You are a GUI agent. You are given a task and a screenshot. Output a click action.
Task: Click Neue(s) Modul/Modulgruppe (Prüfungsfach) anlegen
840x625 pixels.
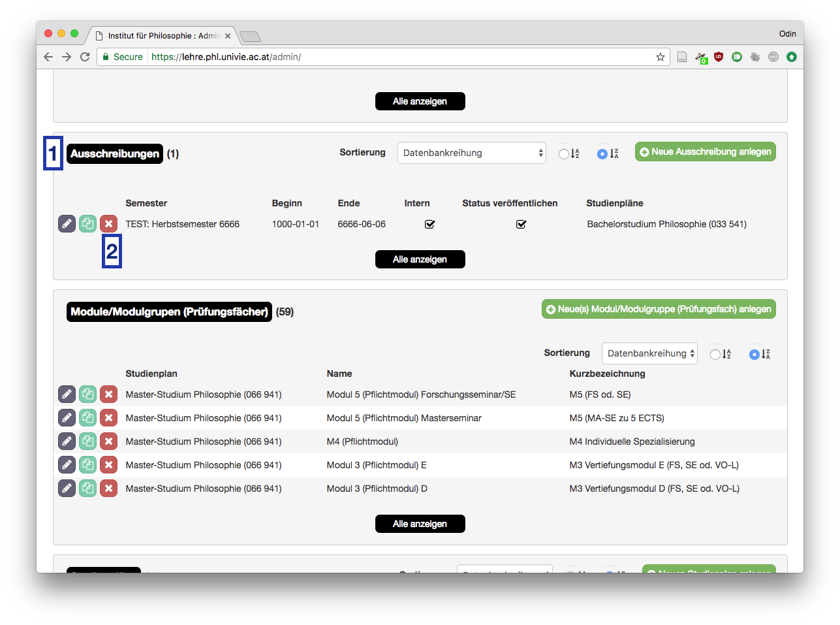659,309
